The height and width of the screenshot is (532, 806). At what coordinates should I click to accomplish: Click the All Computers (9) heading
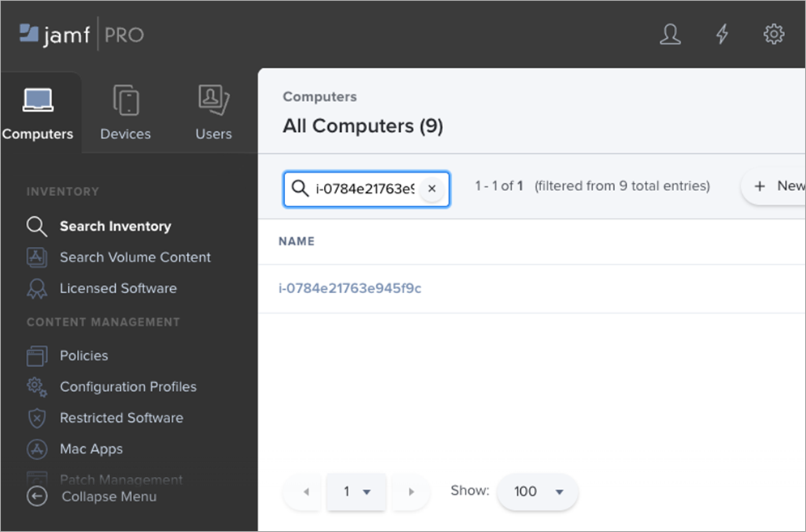pos(363,126)
